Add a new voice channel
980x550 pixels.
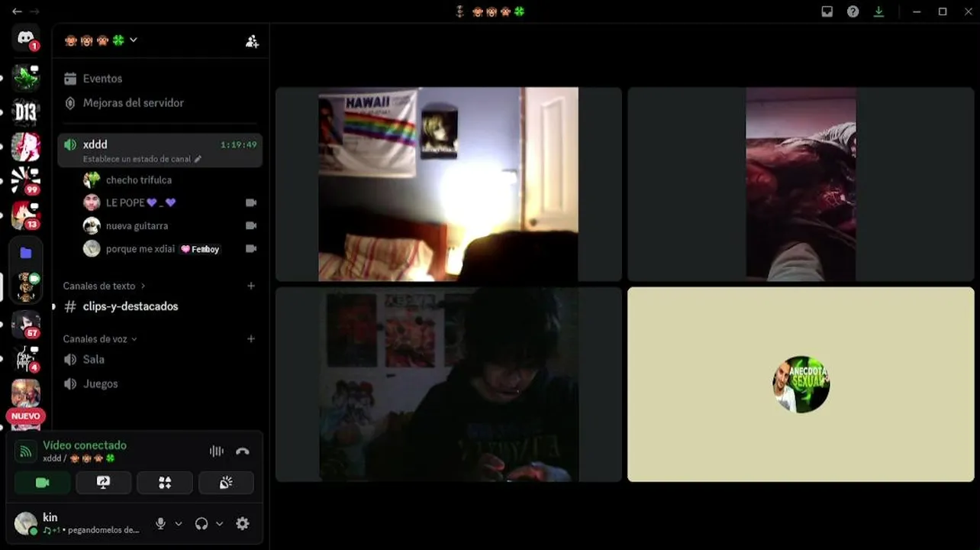click(x=251, y=338)
